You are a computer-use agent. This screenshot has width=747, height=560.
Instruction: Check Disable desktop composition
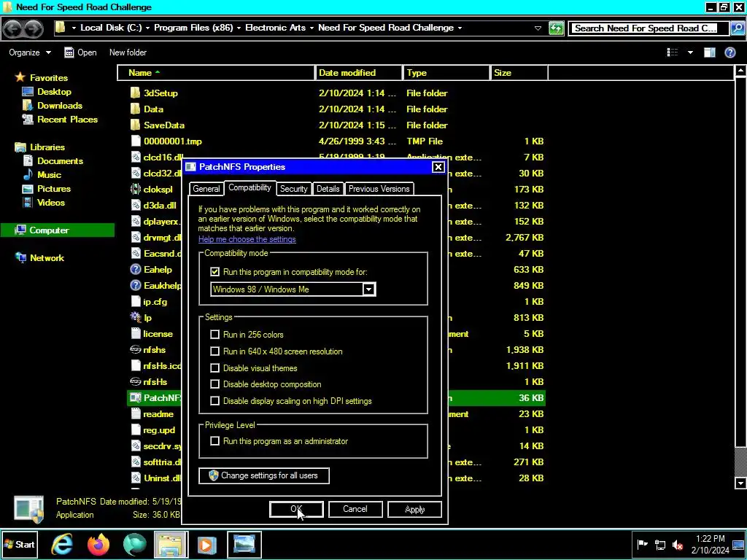coord(215,384)
